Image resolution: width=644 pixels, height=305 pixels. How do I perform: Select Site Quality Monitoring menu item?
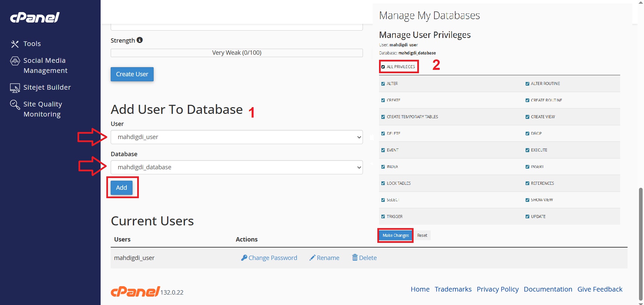tap(43, 109)
